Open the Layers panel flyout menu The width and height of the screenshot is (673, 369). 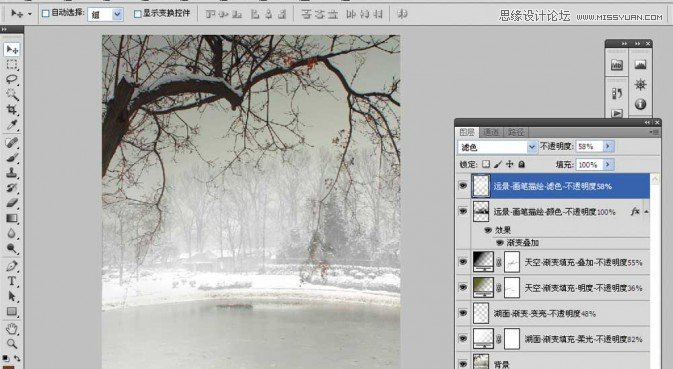[654, 132]
